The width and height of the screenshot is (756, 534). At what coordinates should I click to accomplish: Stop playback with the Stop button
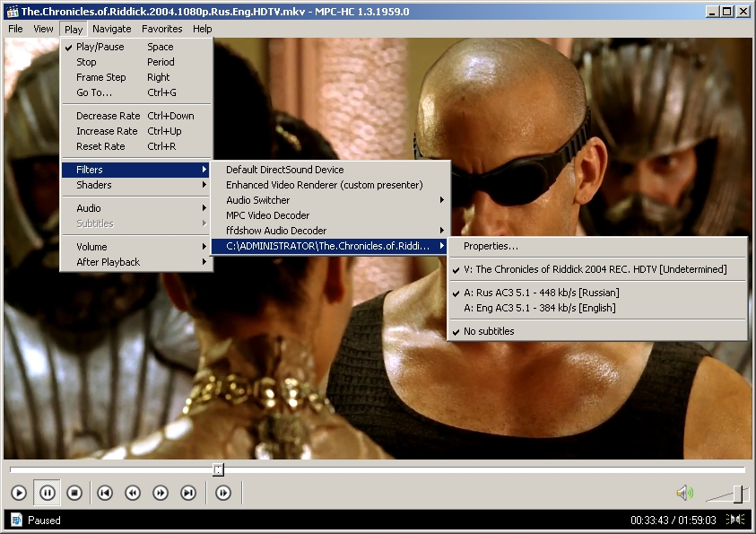pos(74,493)
